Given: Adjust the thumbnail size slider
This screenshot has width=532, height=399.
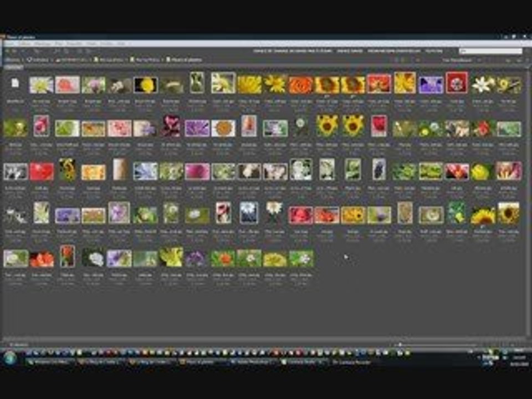Looking at the screenshot, I should click(435, 345).
